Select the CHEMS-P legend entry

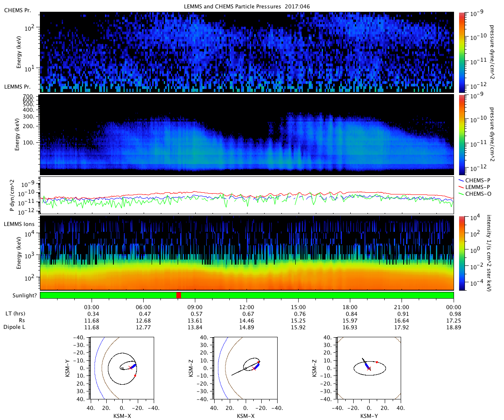475,180
